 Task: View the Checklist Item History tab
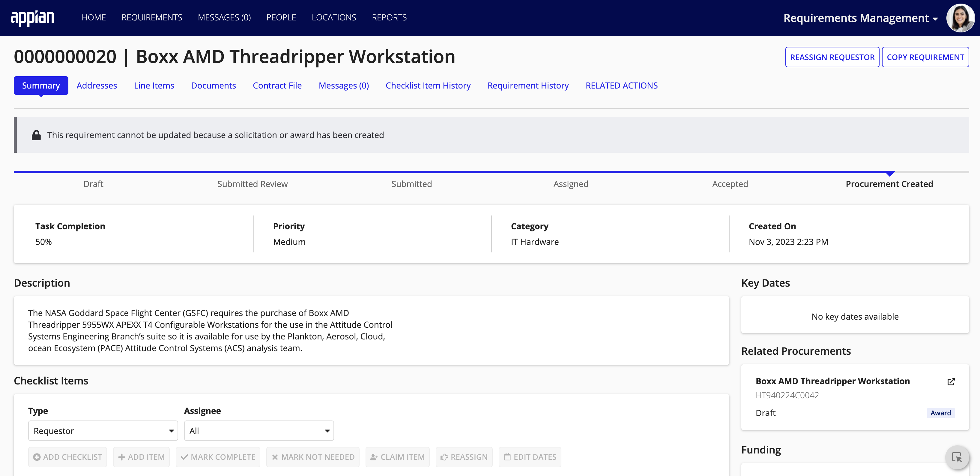click(428, 85)
